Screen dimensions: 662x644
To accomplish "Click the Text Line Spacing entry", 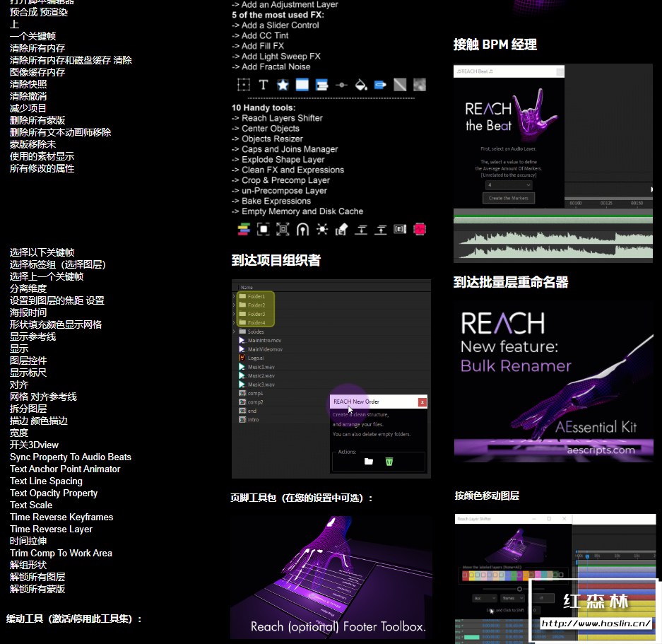I will 46,481.
